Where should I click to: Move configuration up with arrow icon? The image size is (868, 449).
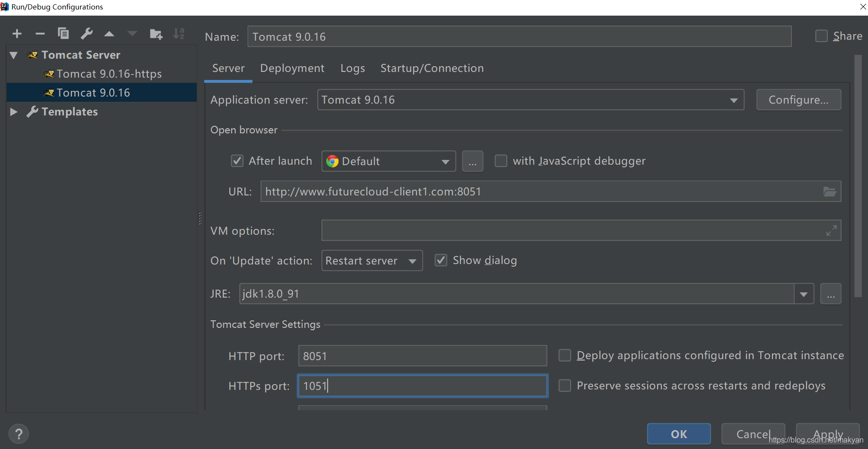pyautogui.click(x=109, y=34)
